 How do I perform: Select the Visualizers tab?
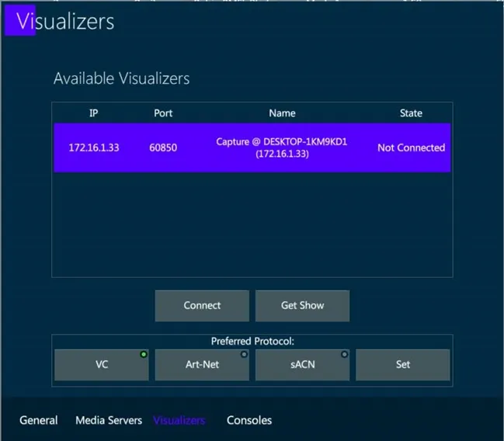pyautogui.click(x=179, y=420)
